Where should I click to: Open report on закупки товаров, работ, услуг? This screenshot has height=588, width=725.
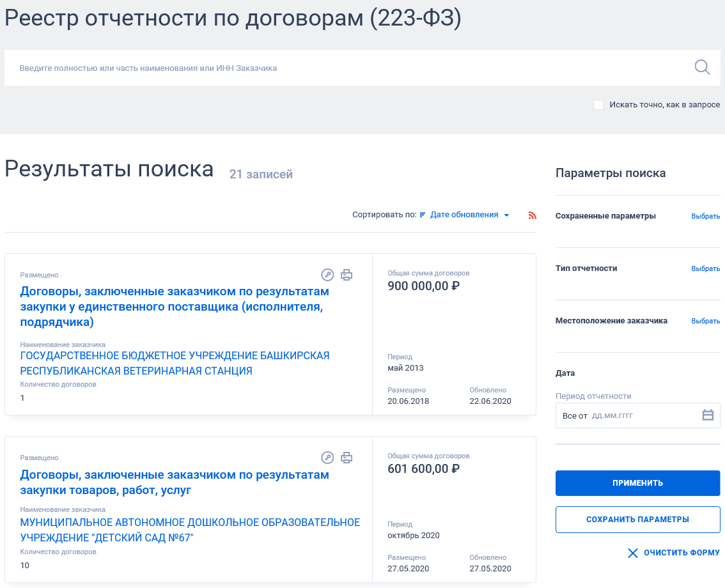click(175, 482)
